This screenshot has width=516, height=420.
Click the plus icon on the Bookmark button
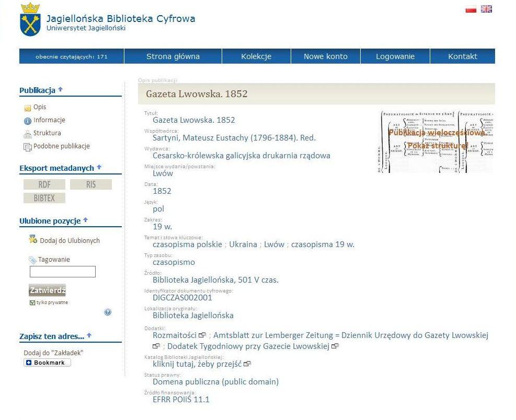point(29,363)
